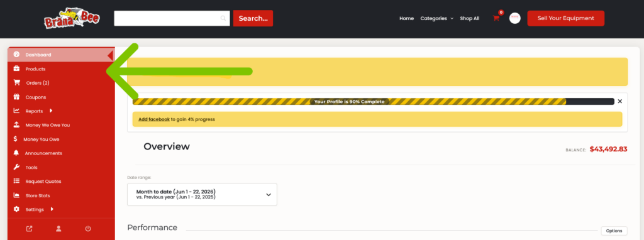Expand the Settings submenu arrow

click(x=52, y=209)
